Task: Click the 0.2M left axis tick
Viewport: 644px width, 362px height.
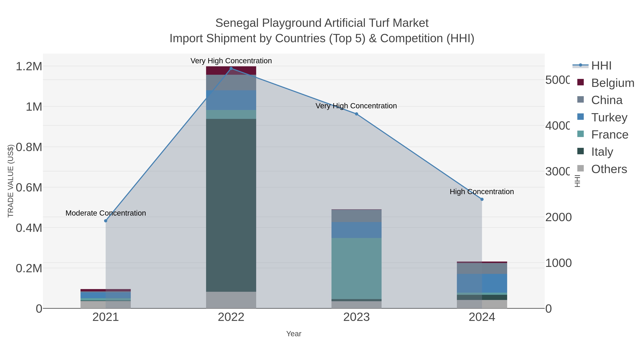Action: pyautogui.click(x=29, y=268)
